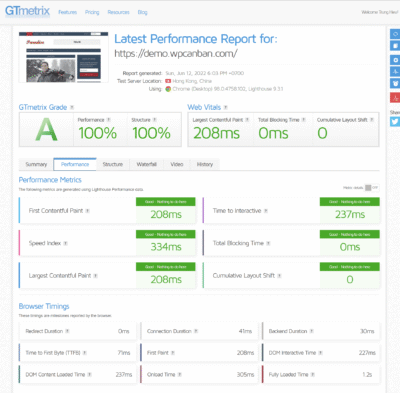
Task: Click help icon next to Speed Index
Action: tap(65, 243)
